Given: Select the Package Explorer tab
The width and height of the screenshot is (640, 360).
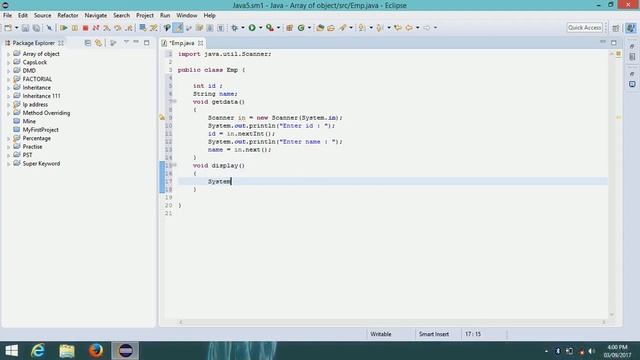Looking at the screenshot, I should pyautogui.click(x=33, y=43).
